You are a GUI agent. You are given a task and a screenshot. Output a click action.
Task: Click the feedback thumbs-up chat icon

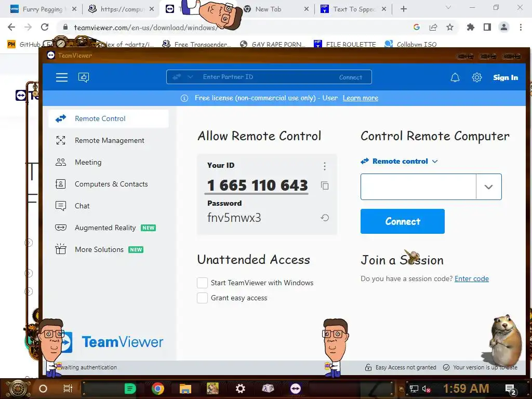tap(84, 77)
